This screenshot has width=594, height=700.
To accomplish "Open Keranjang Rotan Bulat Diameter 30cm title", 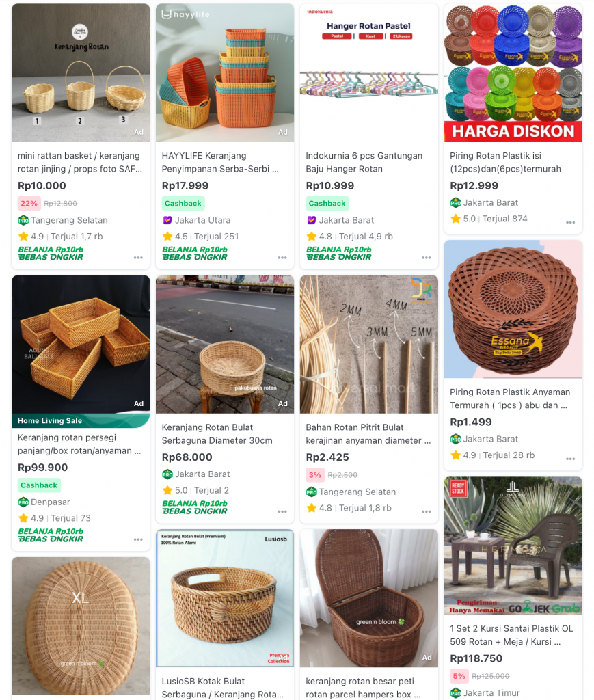I will click(x=217, y=433).
